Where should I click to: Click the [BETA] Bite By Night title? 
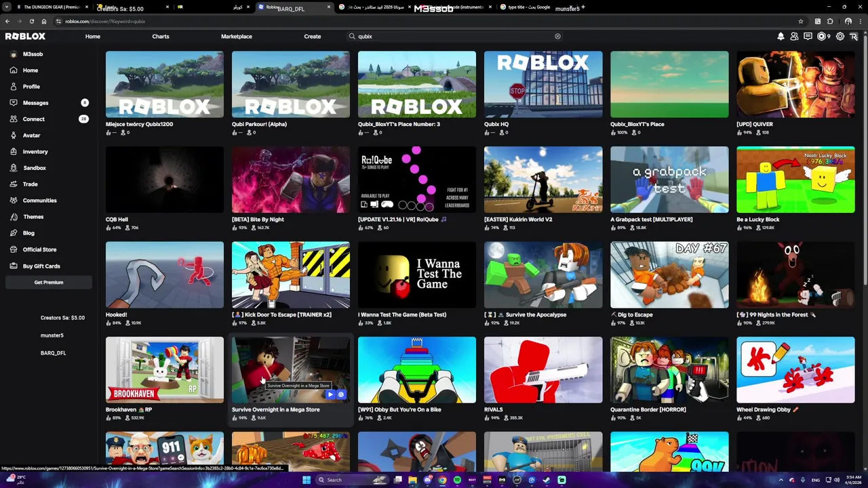(258, 220)
